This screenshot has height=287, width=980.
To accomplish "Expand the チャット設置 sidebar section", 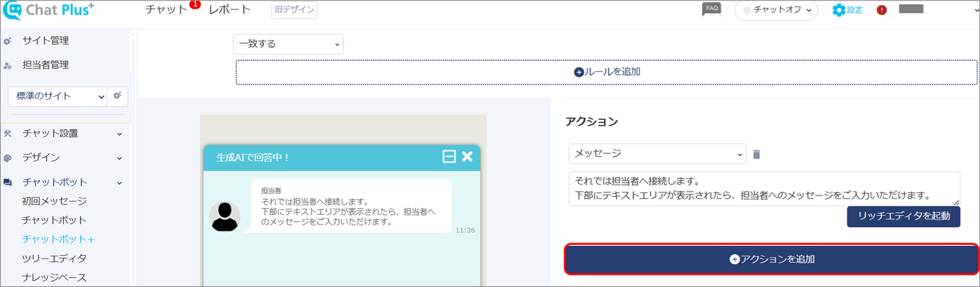I will pos(64,134).
